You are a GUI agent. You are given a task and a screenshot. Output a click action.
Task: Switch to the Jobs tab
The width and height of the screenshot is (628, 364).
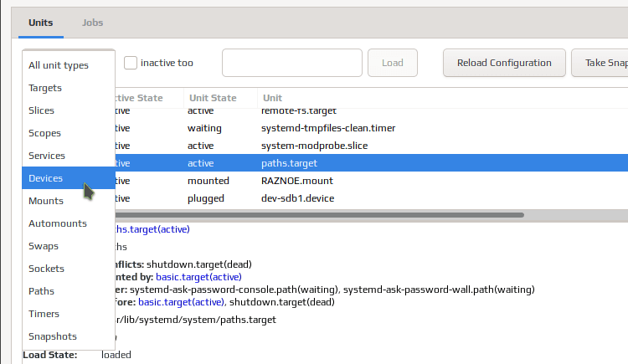pyautogui.click(x=92, y=23)
